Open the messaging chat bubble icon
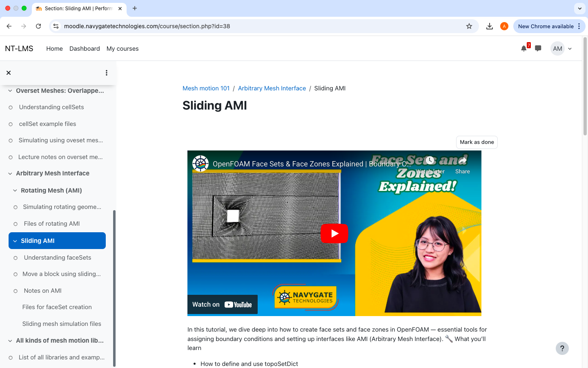Viewport: 588px width, 368px height. (x=538, y=49)
